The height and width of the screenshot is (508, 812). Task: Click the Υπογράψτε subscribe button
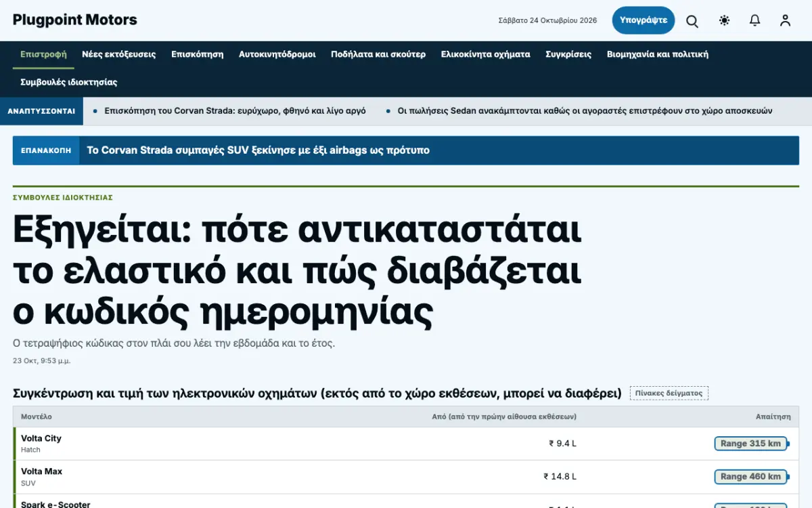[644, 20]
